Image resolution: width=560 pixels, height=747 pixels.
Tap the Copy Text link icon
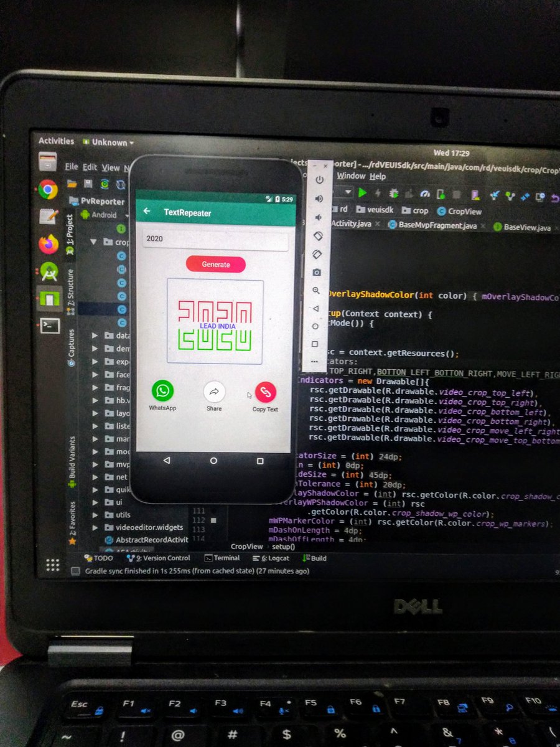coord(266,392)
